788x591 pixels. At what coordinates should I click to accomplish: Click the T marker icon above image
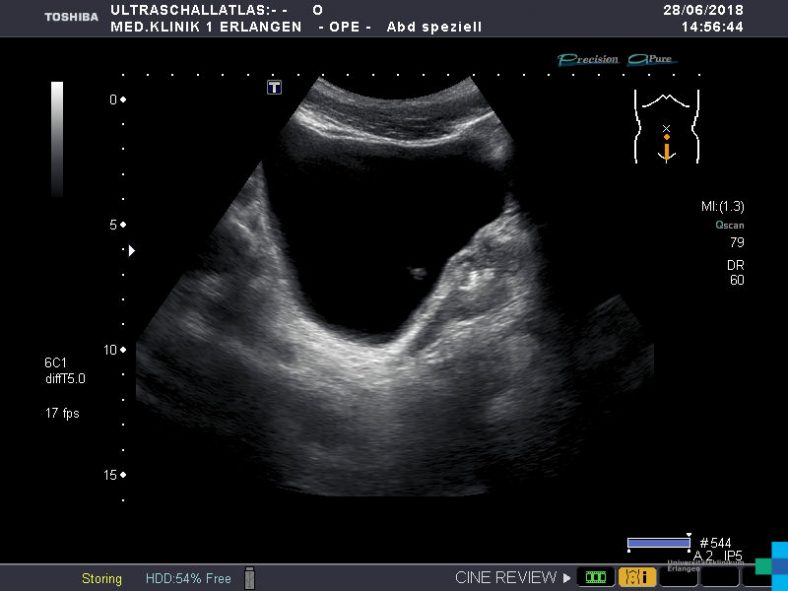pos(274,87)
